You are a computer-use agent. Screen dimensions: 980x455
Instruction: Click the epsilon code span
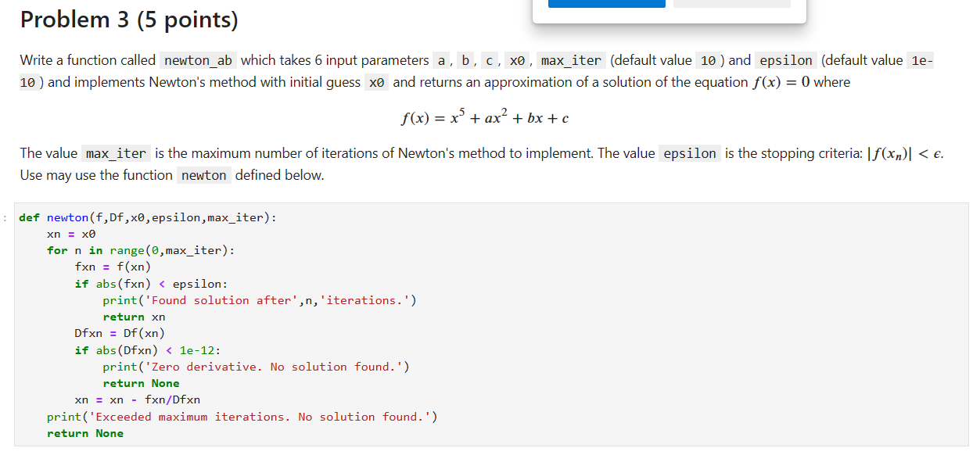785,60
